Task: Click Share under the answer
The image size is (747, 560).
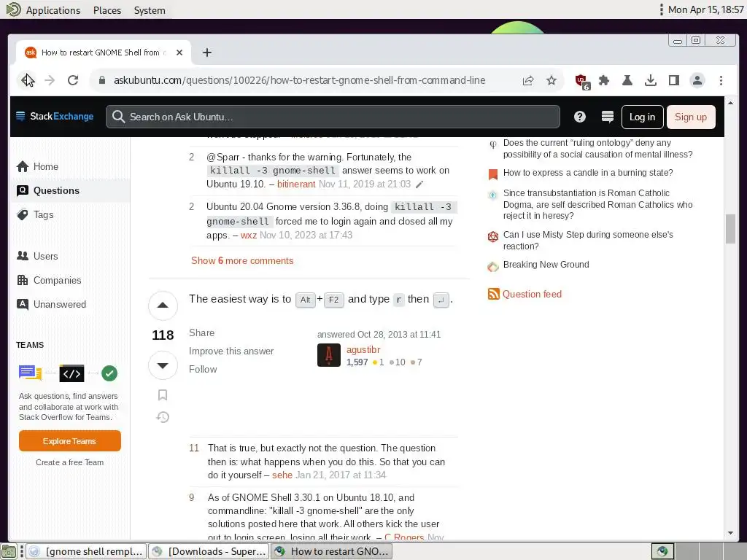Action: [201, 332]
